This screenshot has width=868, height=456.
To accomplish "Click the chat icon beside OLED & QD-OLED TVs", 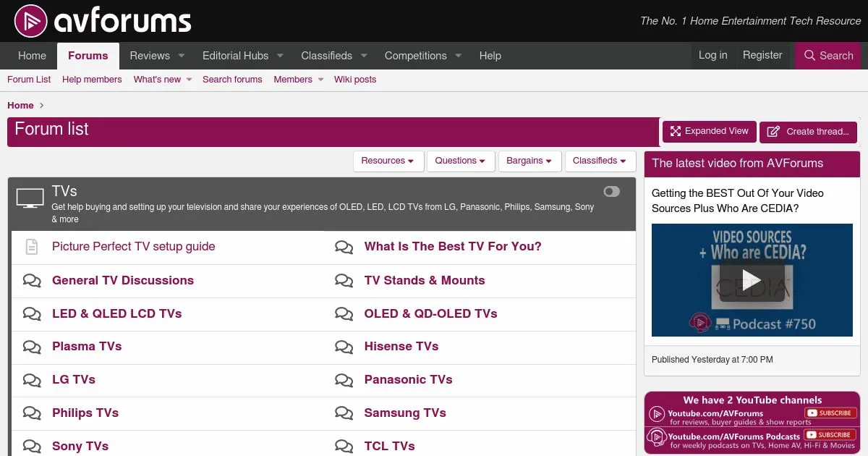I will click(x=344, y=314).
